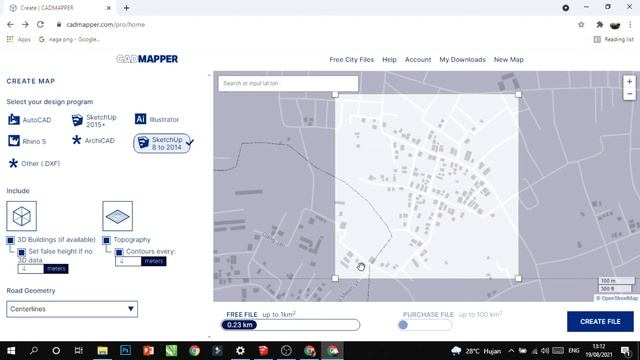
Task: Click top-right selection corner handle
Action: [x=518, y=95]
